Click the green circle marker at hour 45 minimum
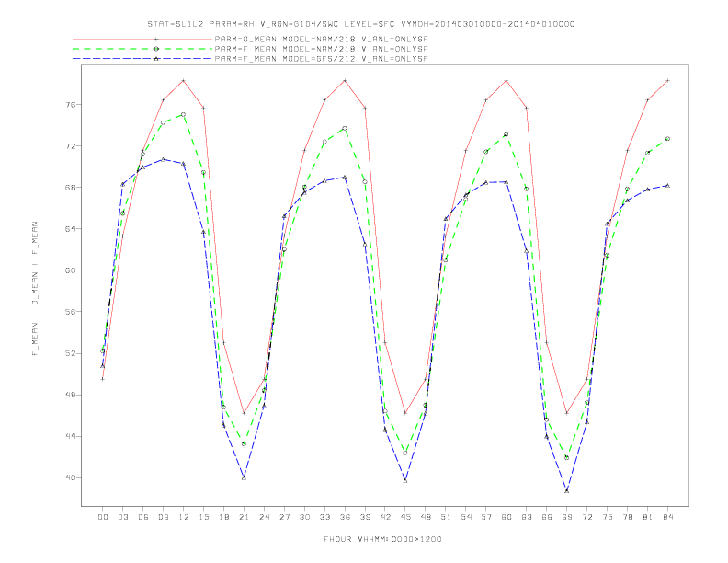The image size is (728, 563). point(405,453)
